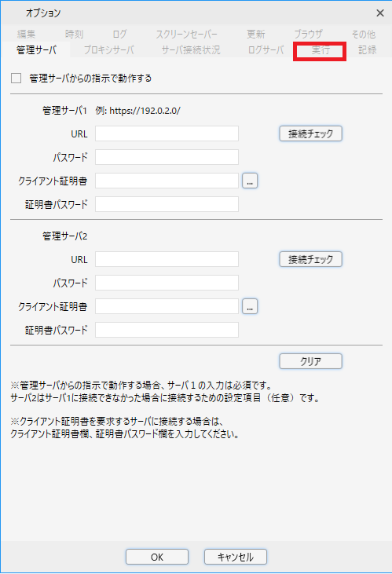Click 接続チェック for 管理サーバ2

[x=310, y=259]
